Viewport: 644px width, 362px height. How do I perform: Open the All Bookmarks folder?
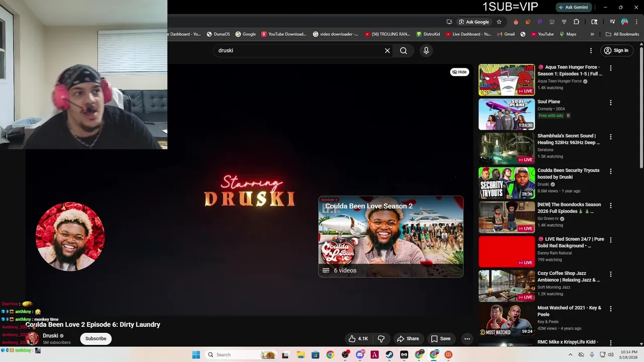622,34
